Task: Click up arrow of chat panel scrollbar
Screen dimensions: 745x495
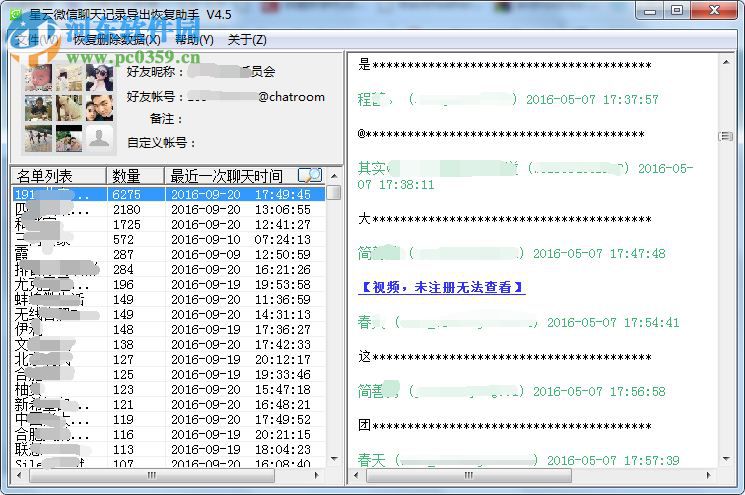Action: (x=726, y=62)
